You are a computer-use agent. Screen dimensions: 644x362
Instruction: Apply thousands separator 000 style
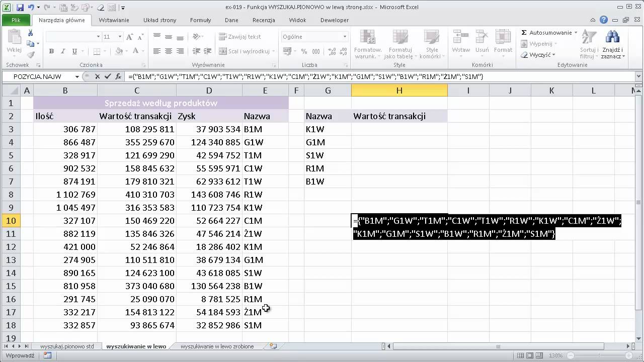pyautogui.click(x=316, y=51)
